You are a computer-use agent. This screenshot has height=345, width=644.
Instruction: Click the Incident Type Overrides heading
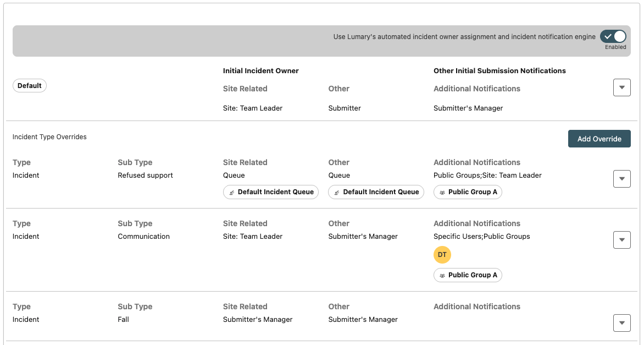pos(49,137)
